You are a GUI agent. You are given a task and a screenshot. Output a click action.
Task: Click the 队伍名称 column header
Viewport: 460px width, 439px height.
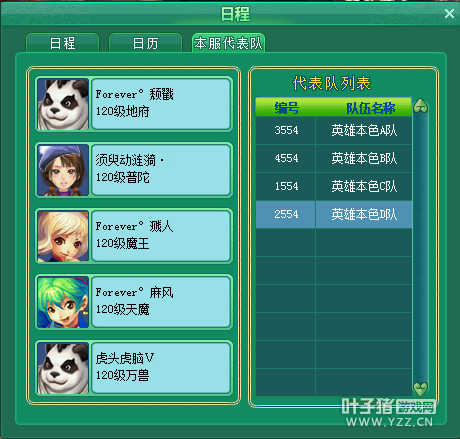click(370, 108)
